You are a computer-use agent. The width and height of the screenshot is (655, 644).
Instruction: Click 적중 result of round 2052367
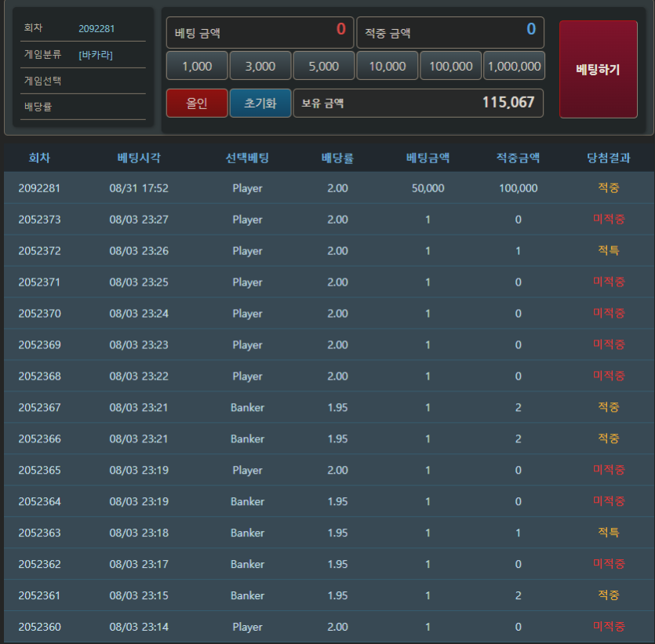click(x=609, y=407)
